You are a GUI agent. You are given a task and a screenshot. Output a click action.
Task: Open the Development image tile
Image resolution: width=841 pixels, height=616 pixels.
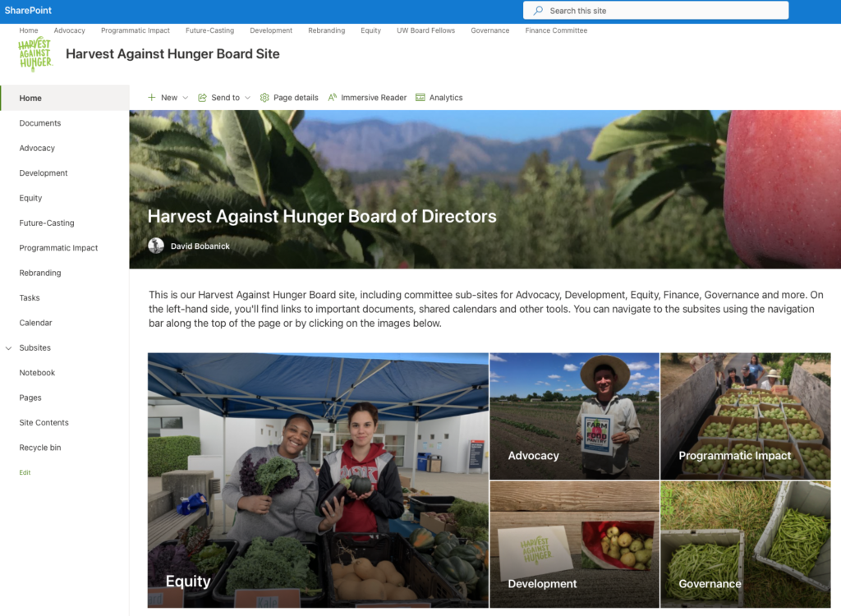[574, 544]
